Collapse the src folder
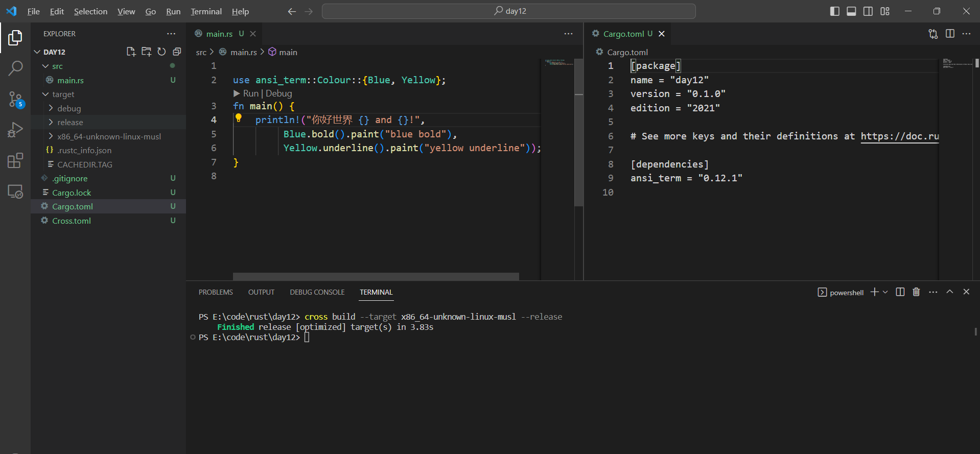 click(x=57, y=66)
